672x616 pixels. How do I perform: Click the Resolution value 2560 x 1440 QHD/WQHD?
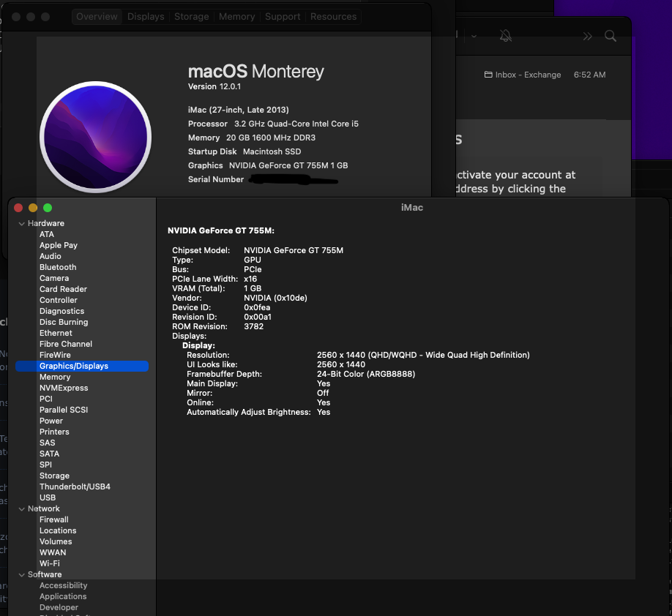(x=423, y=355)
